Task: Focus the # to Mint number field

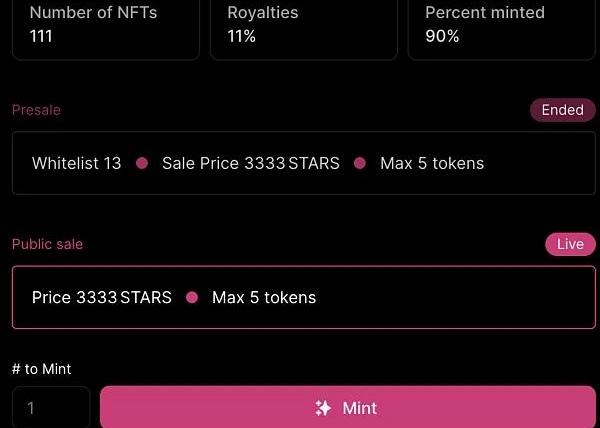Action: 51,408
